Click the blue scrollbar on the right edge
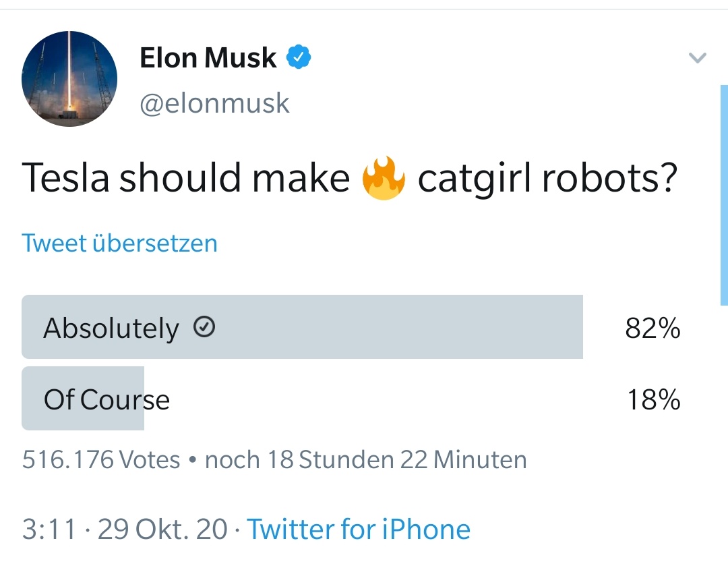The image size is (728, 568). coord(723,196)
